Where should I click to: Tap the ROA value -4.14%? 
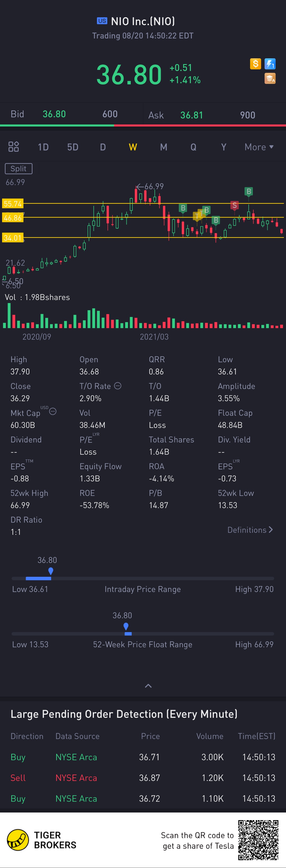(161, 479)
